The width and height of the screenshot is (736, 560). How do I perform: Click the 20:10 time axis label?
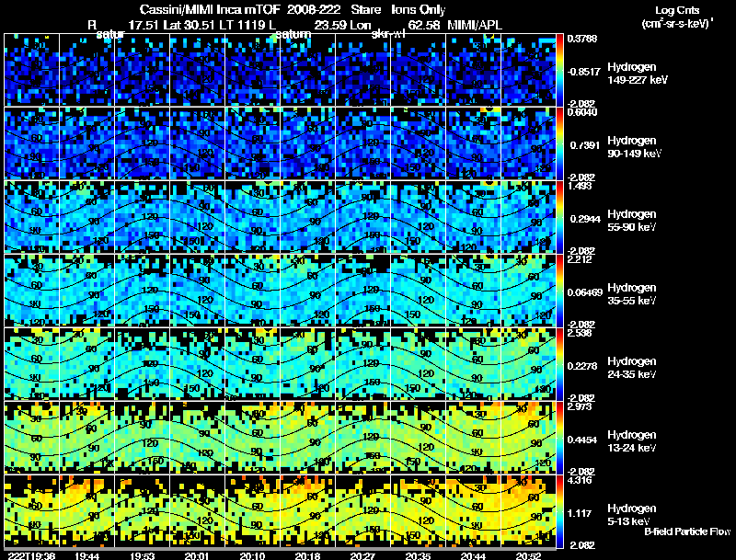[252, 555]
